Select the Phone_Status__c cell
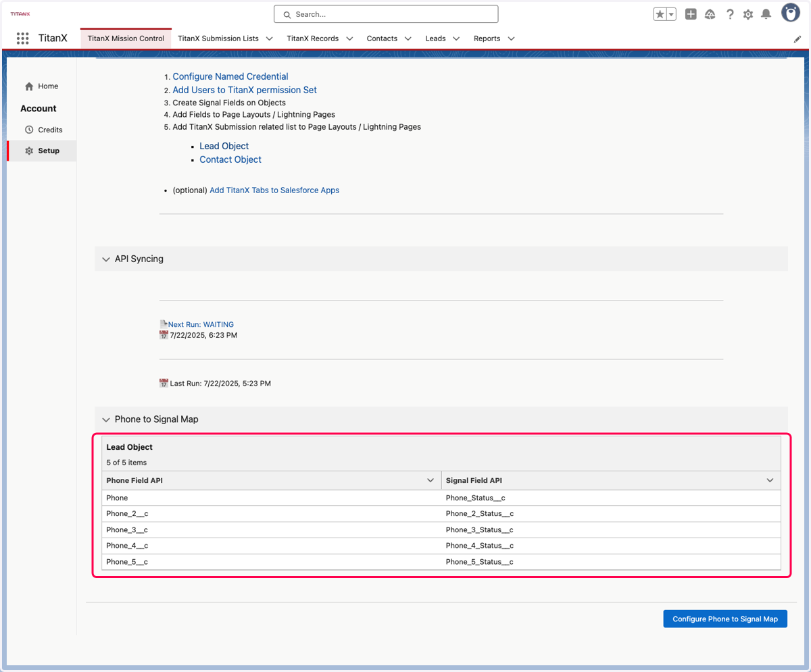The image size is (811, 672). click(611, 498)
